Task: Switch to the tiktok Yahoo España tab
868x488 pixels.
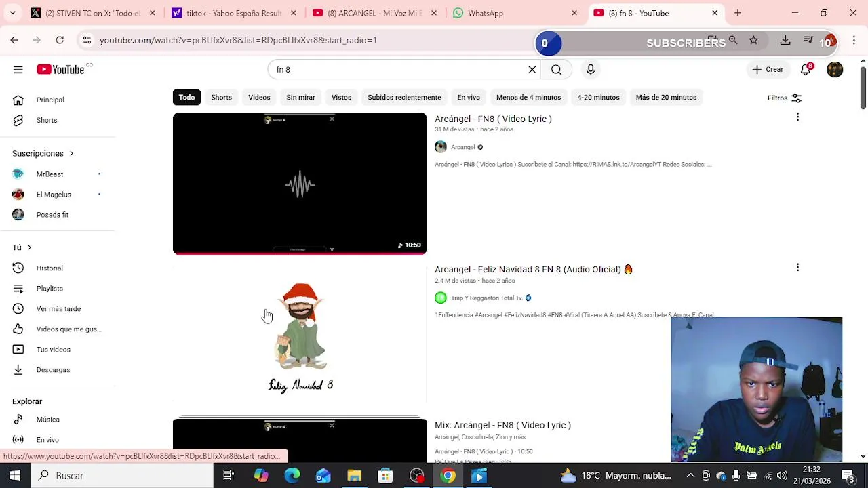Action: point(234,13)
